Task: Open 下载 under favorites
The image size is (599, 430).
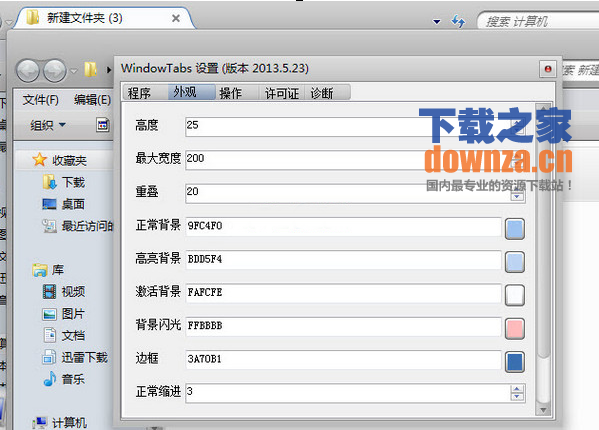Action: tap(73, 182)
